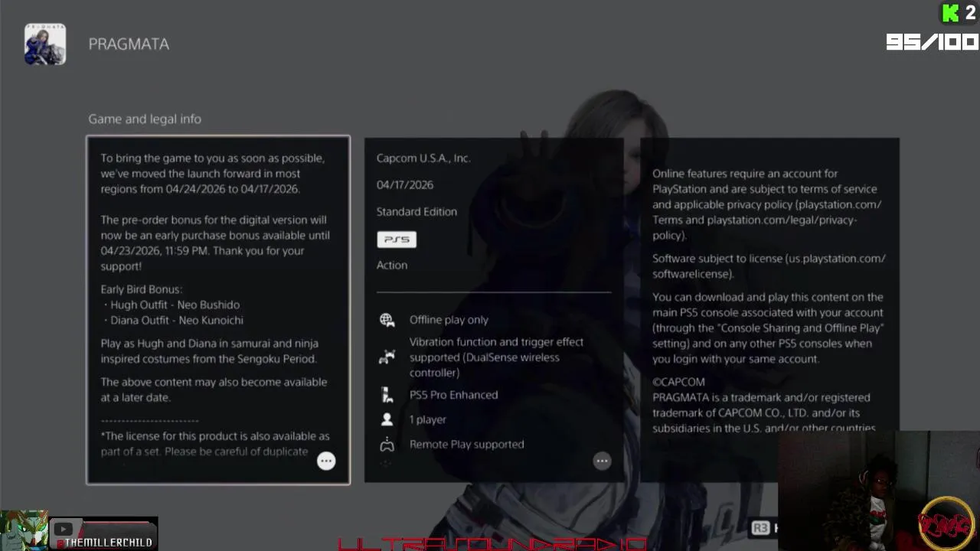Click the "Standard Edition" text
980x551 pixels.
tap(416, 212)
